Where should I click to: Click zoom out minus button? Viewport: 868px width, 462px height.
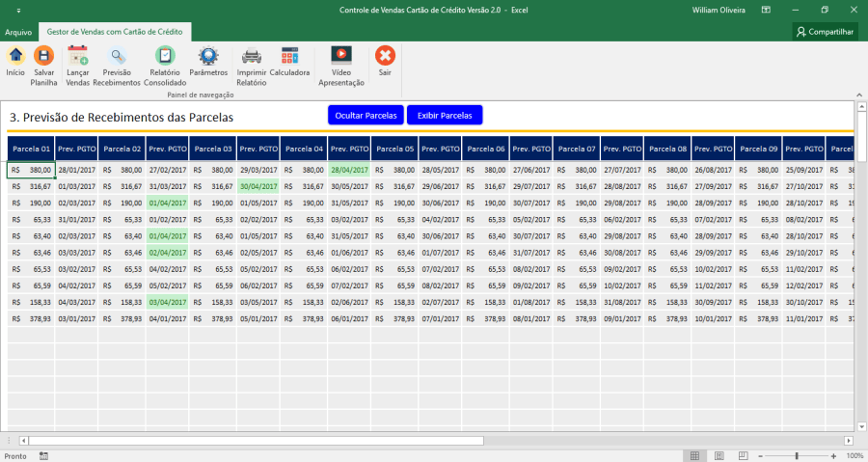coord(761,456)
